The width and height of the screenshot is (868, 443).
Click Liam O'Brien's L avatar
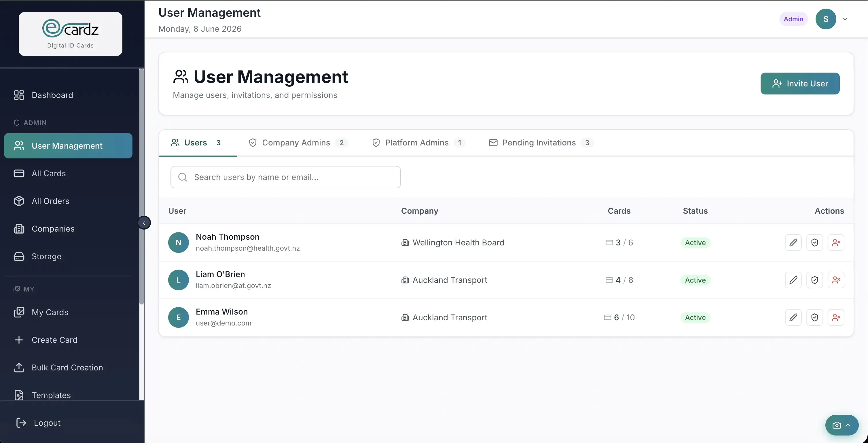[x=178, y=280]
